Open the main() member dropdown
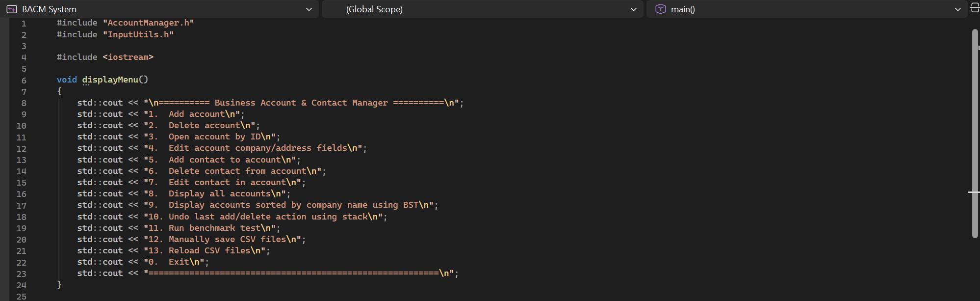The image size is (980, 301). (807, 9)
